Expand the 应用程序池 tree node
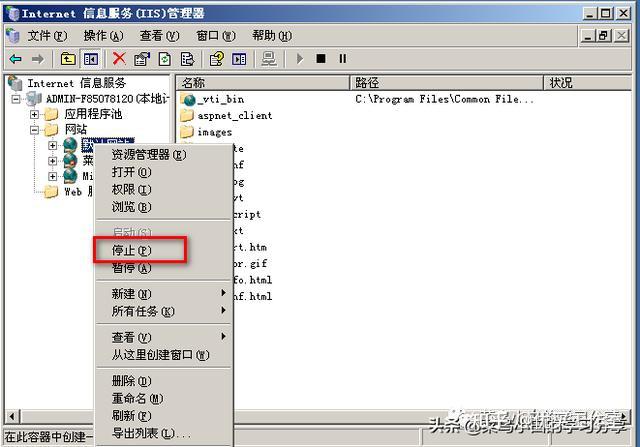This screenshot has width=640, height=447. [x=34, y=114]
